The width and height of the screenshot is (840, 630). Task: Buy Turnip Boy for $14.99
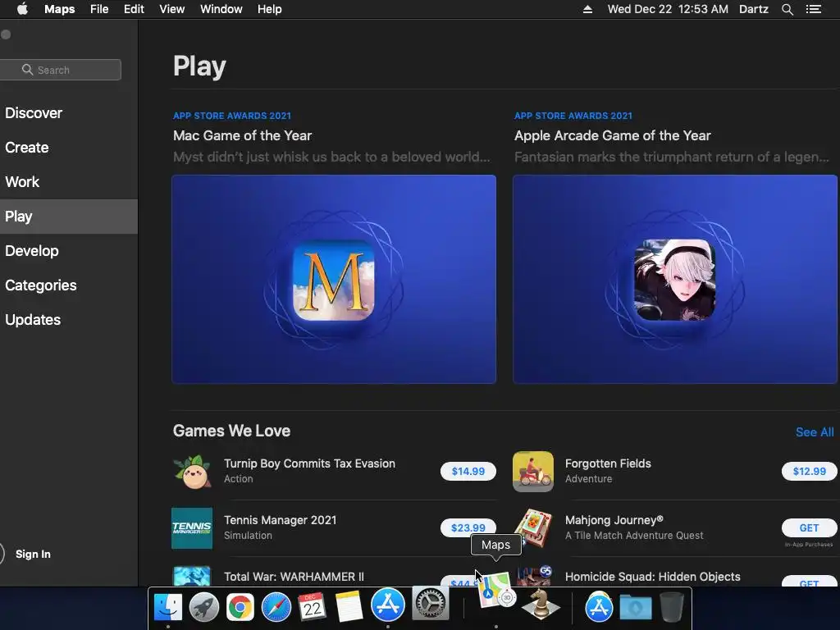coord(468,472)
